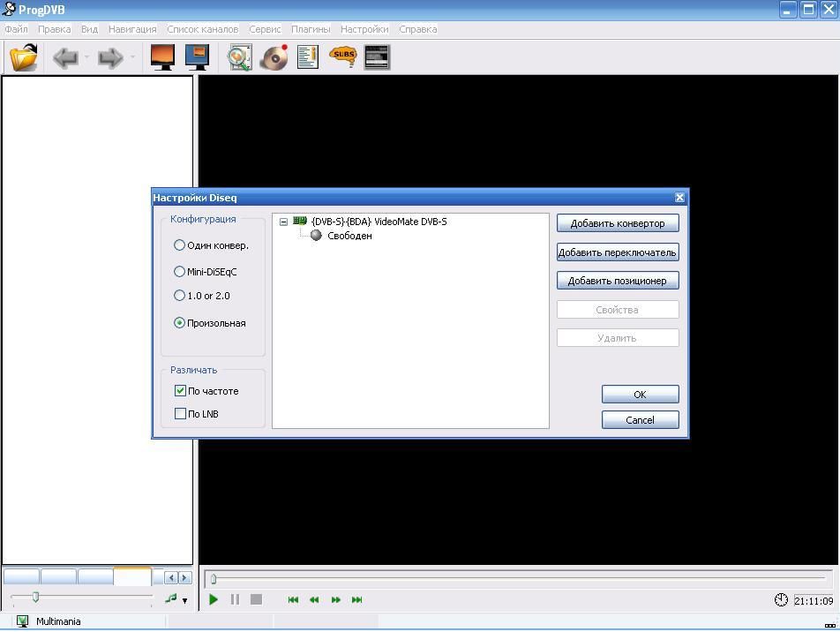Open the SUBS subtitles icon
The width and height of the screenshot is (840, 632).
pyautogui.click(x=342, y=57)
